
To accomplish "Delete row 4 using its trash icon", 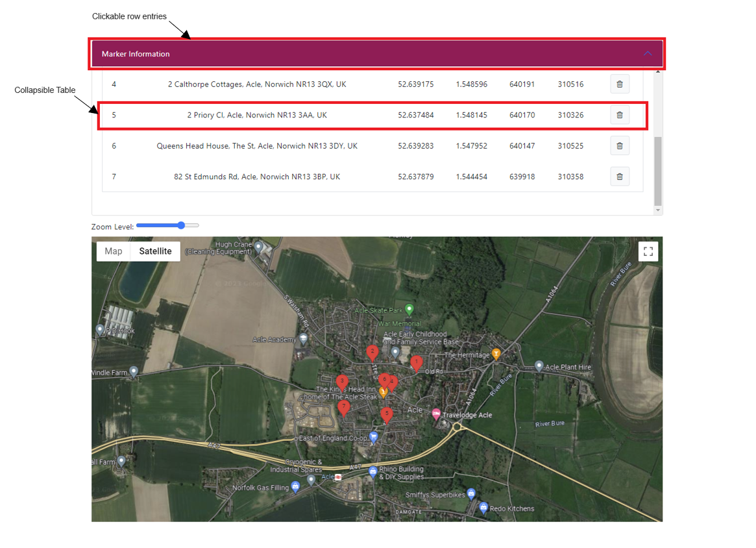I will click(619, 84).
